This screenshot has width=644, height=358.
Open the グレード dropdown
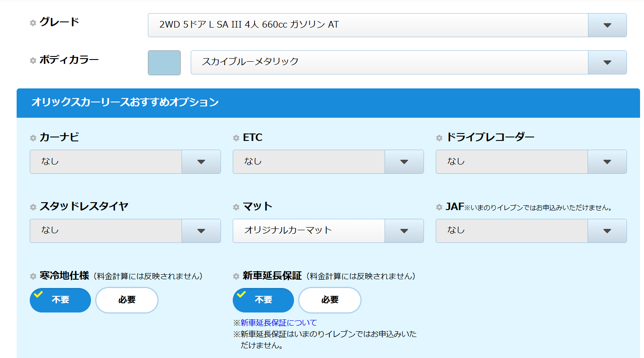387,25
